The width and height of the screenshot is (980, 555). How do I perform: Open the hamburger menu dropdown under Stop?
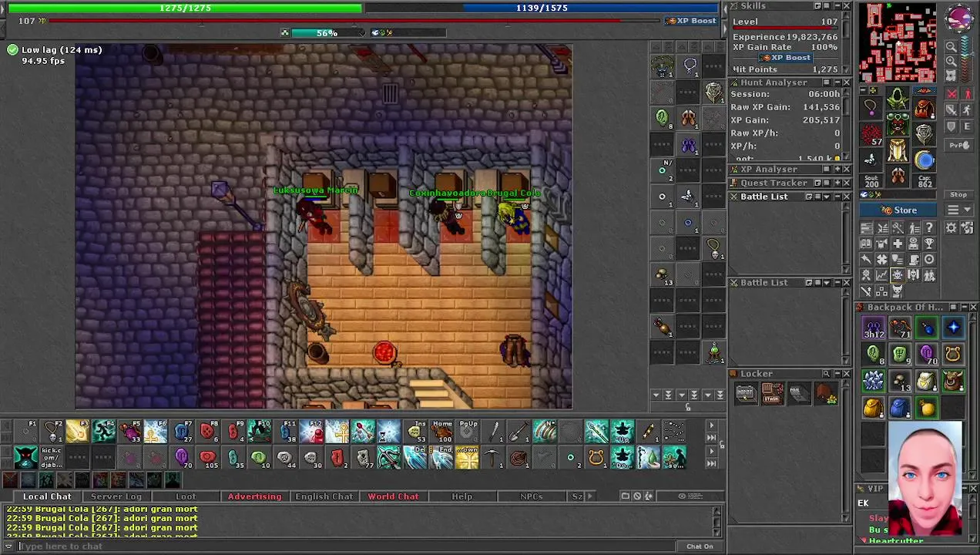[958, 210]
